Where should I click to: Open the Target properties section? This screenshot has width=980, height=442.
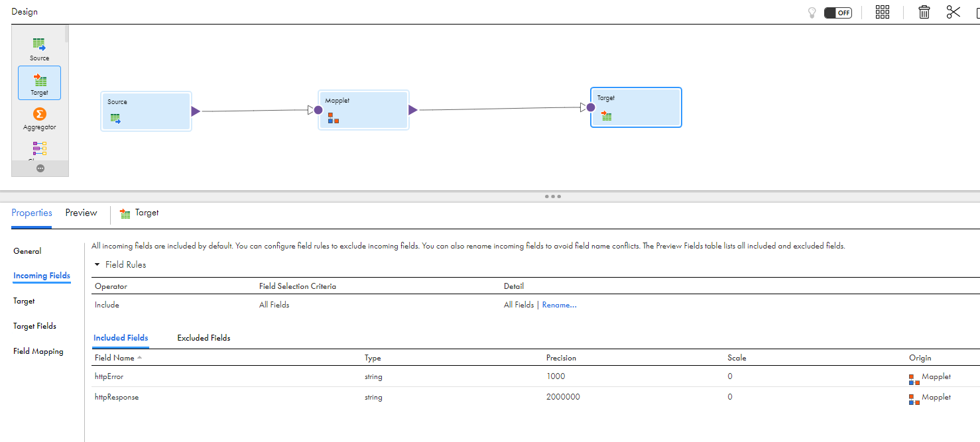tap(24, 301)
